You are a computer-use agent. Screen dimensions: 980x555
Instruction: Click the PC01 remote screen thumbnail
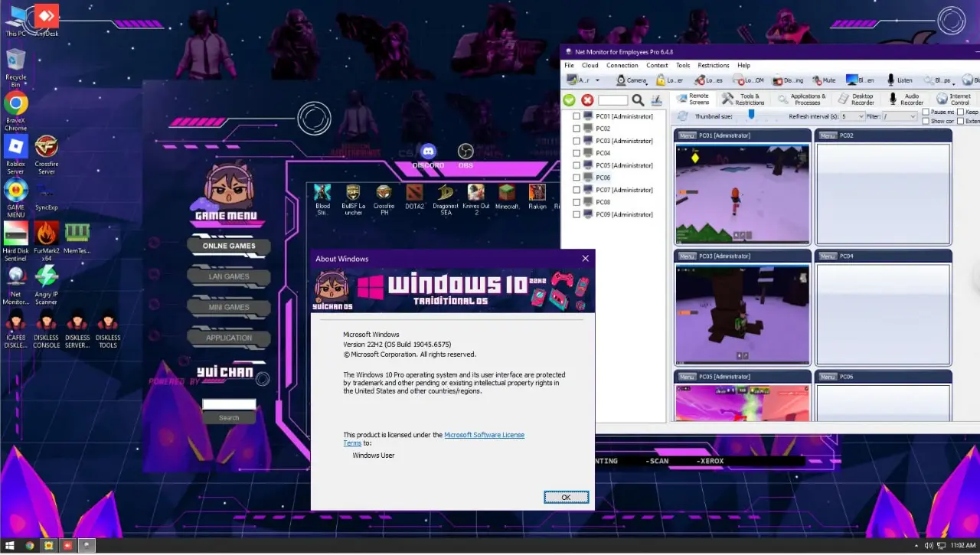(742, 194)
